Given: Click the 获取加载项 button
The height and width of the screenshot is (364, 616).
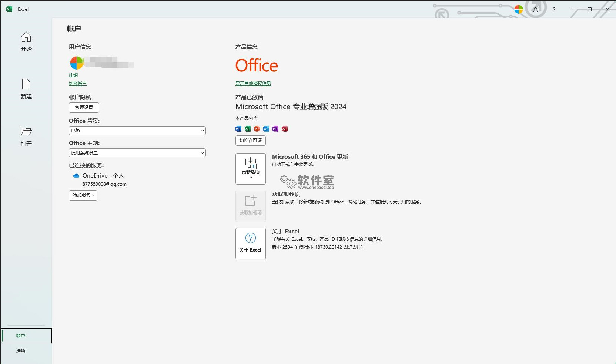Looking at the screenshot, I should [x=251, y=206].
